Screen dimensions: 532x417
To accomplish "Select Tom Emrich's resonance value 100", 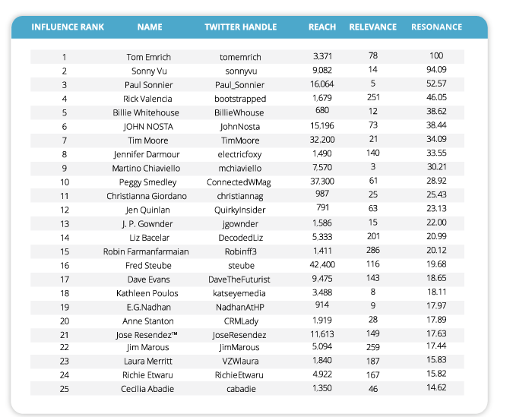I will tap(436, 57).
